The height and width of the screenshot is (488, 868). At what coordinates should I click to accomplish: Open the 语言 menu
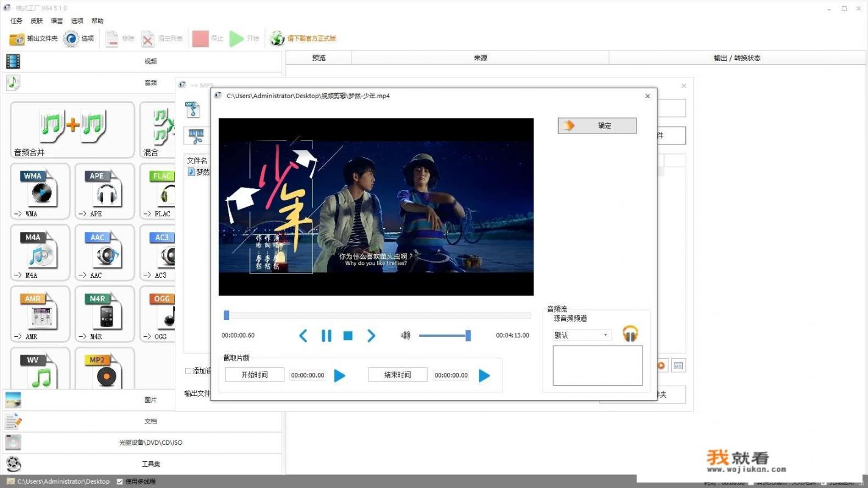(x=57, y=21)
